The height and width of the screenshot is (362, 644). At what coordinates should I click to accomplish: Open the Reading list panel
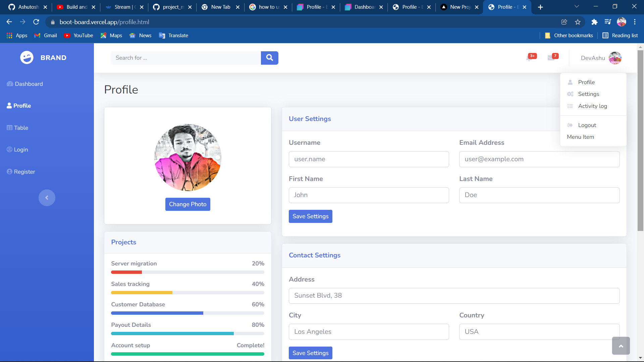(x=620, y=36)
